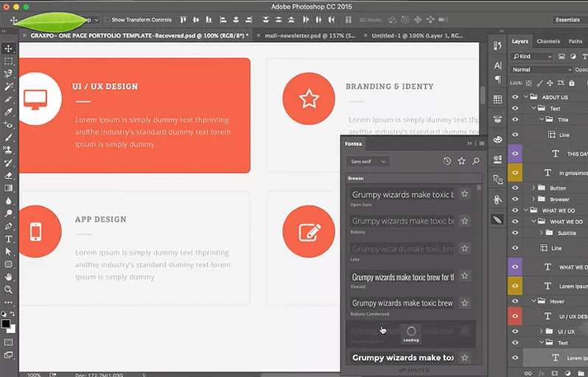The height and width of the screenshot is (377, 588).
Task: Open the Essentials workspace switcher
Action: point(567,20)
